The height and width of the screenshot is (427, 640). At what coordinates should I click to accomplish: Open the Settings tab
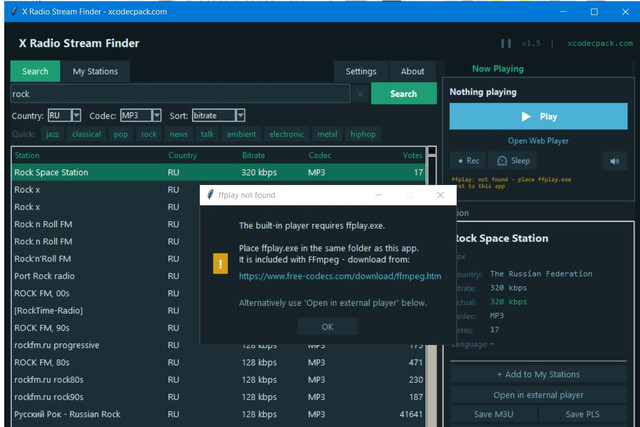[x=361, y=71]
